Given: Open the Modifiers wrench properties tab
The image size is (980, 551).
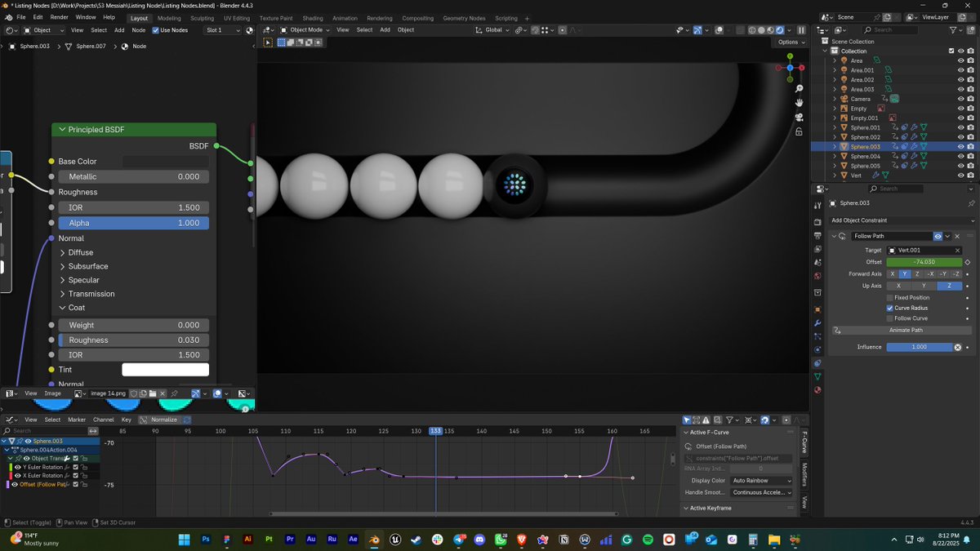Looking at the screenshot, I should [817, 323].
